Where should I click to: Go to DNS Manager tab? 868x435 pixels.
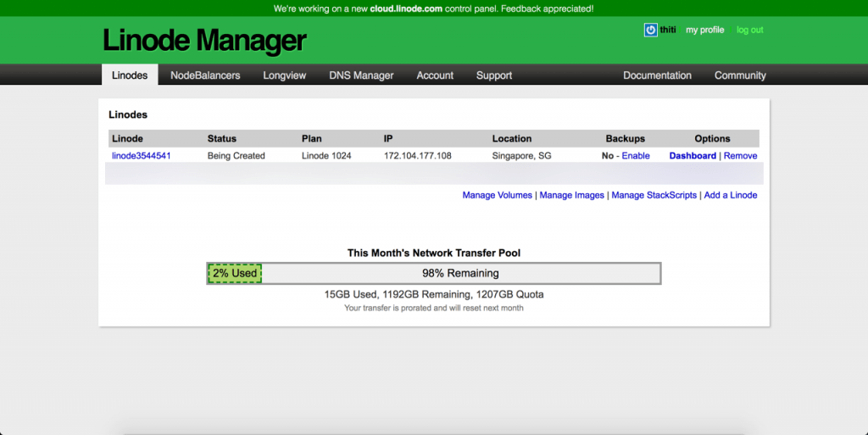[x=361, y=75]
